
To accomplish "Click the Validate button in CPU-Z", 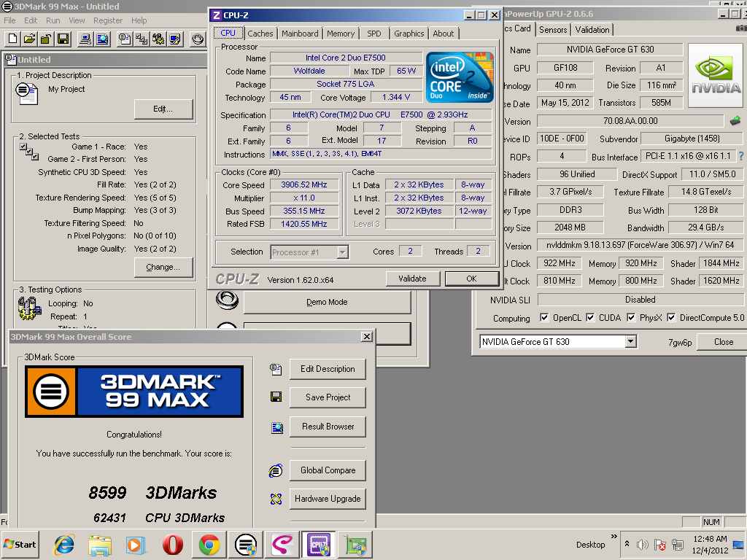I will point(412,279).
